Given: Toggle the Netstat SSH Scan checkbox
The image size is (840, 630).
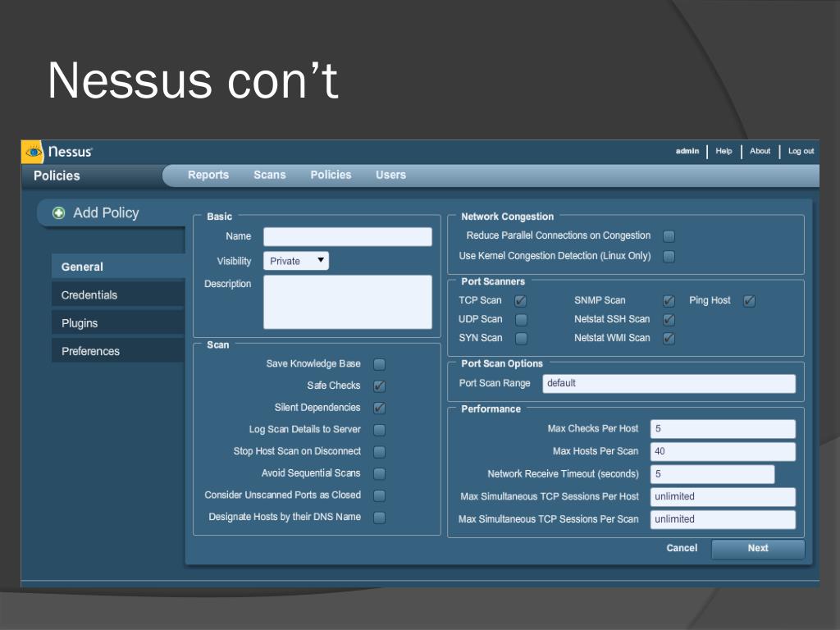Looking at the screenshot, I should (x=669, y=320).
